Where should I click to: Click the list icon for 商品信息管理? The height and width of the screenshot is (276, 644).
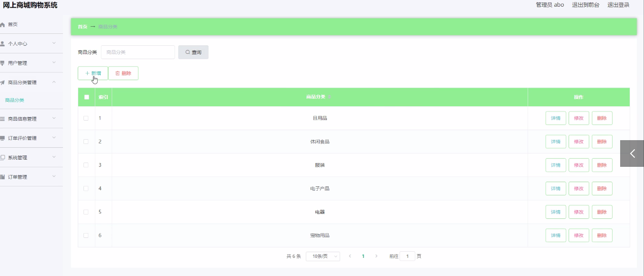(2, 119)
